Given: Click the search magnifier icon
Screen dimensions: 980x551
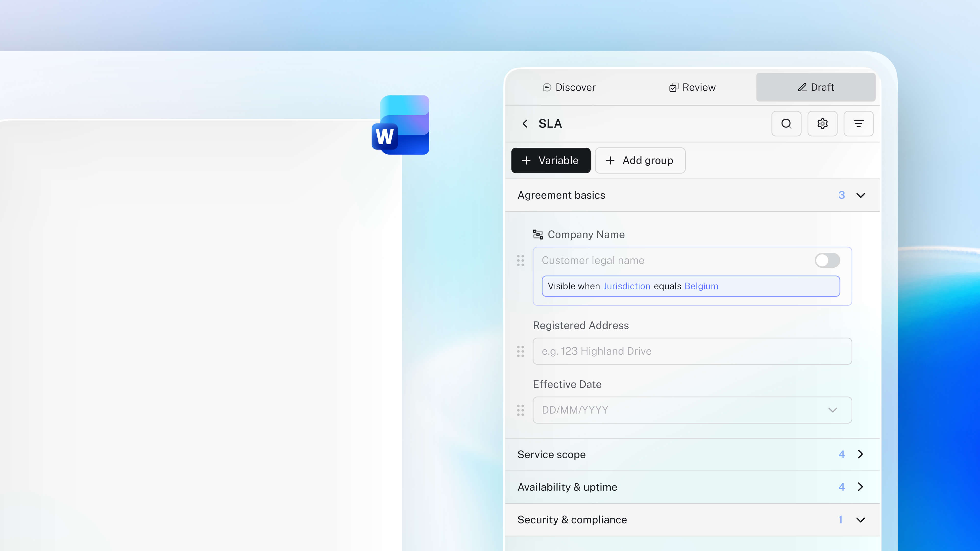Looking at the screenshot, I should pos(786,123).
